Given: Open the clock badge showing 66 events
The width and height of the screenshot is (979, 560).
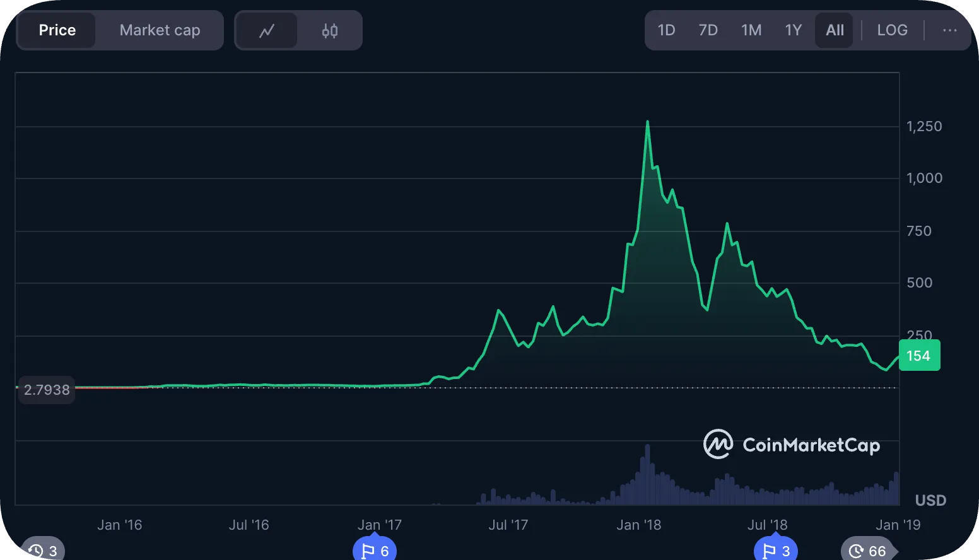Looking at the screenshot, I should pyautogui.click(x=867, y=549).
